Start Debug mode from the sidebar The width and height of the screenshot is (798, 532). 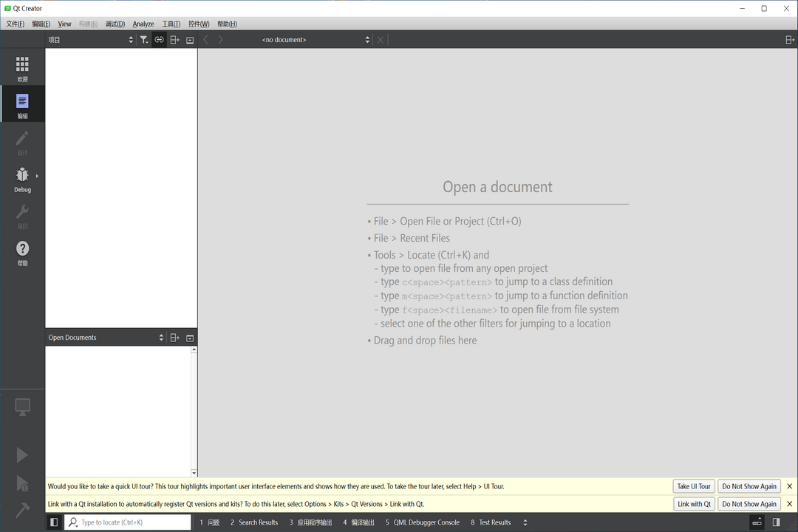pos(22,177)
